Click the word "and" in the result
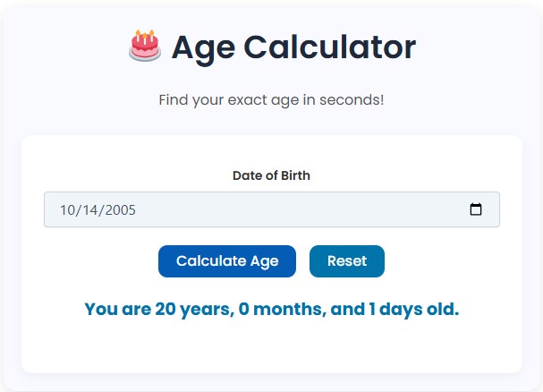Viewport: 543px width, 392px height. point(346,310)
